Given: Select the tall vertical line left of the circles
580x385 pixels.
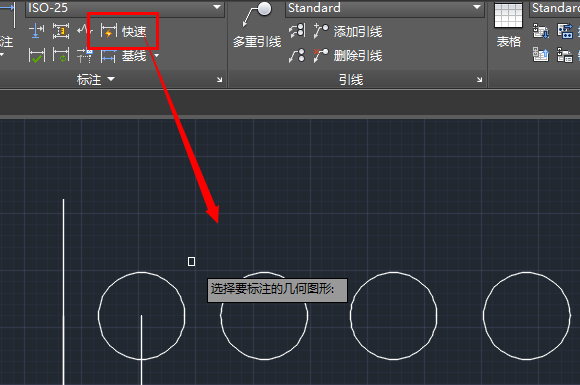Looking at the screenshot, I should [63, 291].
